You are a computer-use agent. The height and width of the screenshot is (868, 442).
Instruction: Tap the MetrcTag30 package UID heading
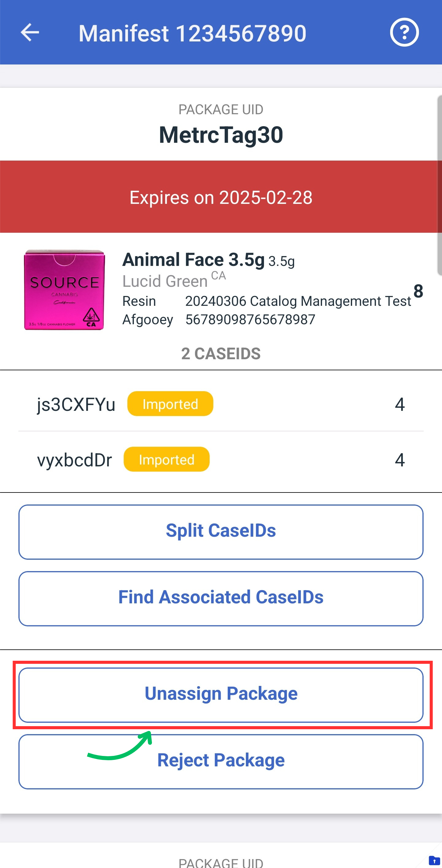tap(221, 135)
